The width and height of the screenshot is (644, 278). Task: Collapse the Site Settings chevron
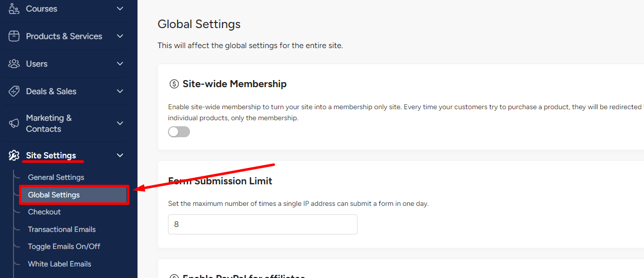click(119, 155)
